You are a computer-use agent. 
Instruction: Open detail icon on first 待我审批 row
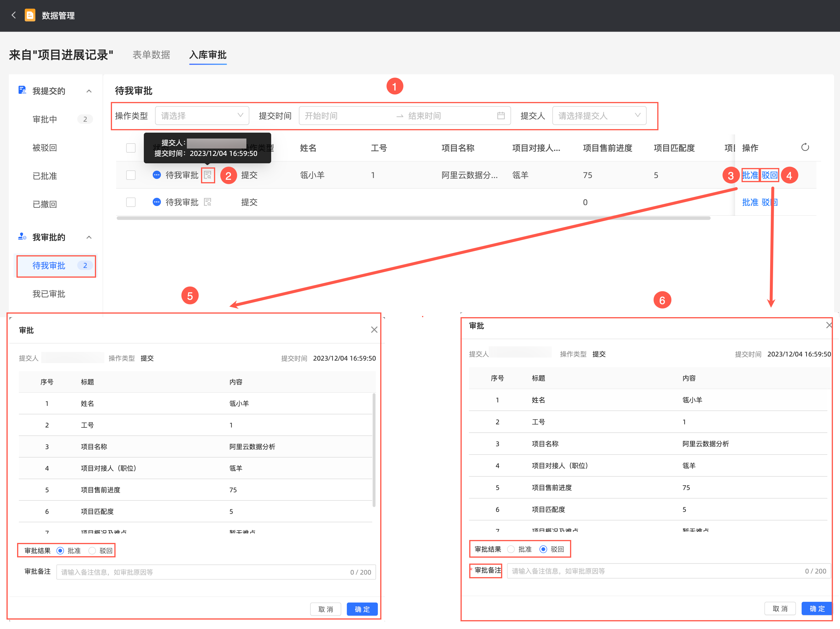click(208, 175)
